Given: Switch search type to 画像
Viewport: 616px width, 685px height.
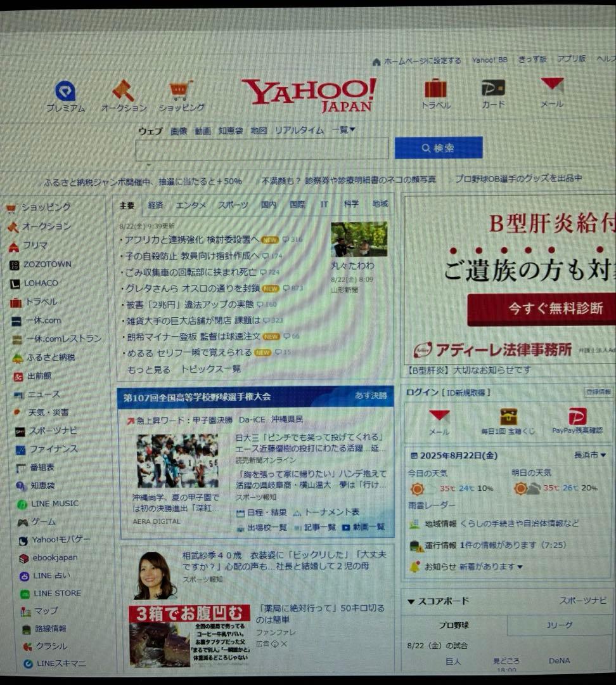Looking at the screenshot, I should (179, 131).
